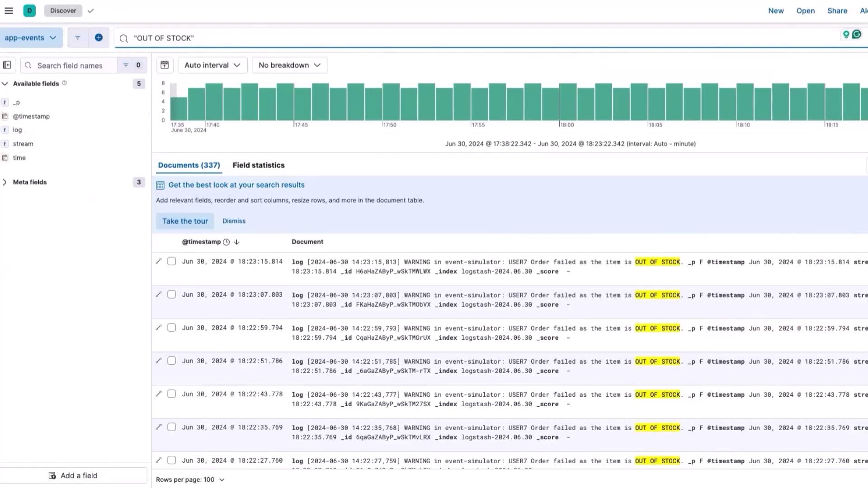Open the app-events data view dropdown

point(31,38)
